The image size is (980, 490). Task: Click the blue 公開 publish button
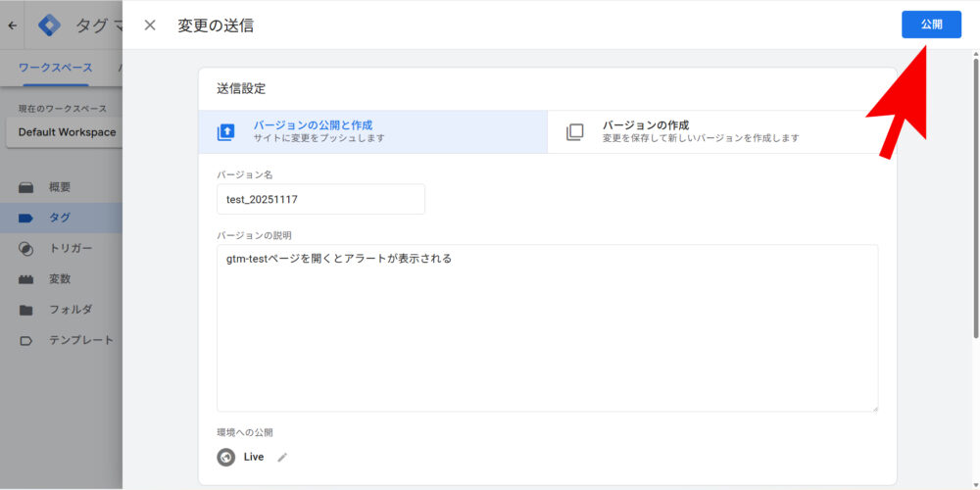(930, 24)
